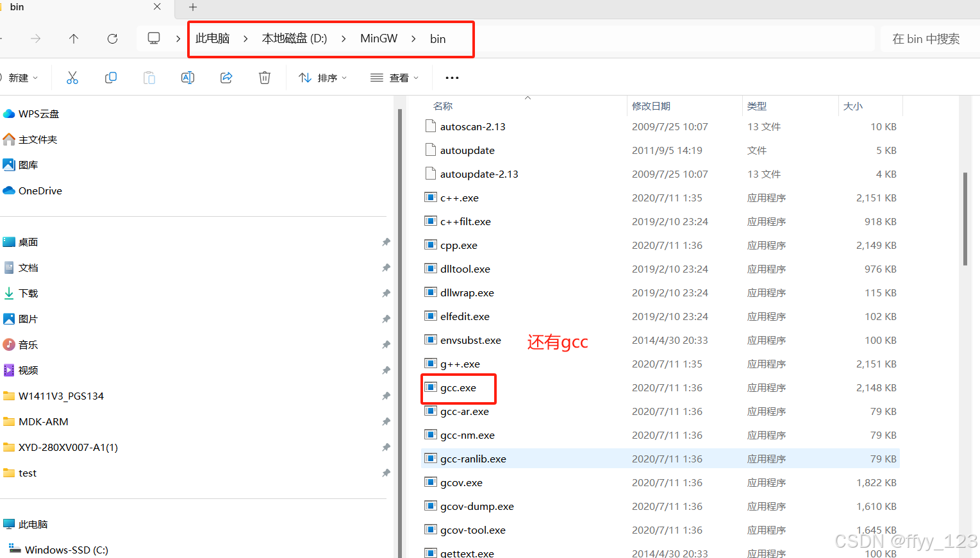
Task: Expand chevron after 本地磁盘 (D:) in address bar
Action: 344,38
